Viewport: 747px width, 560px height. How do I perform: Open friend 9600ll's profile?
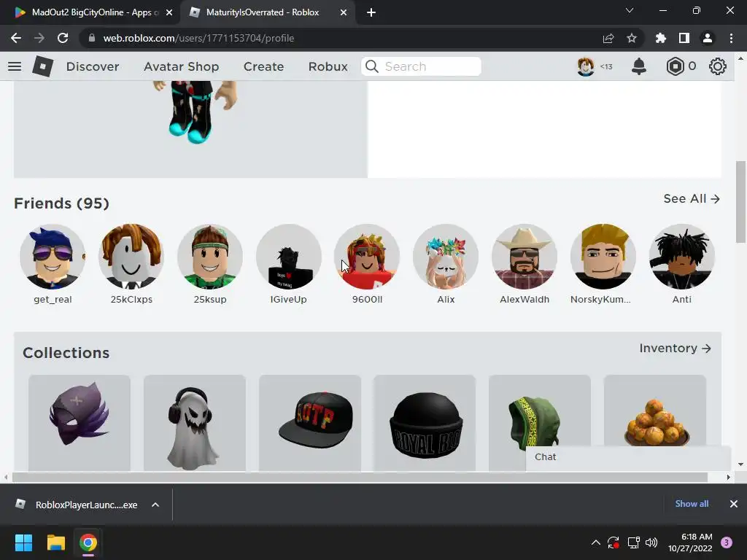pyautogui.click(x=368, y=264)
